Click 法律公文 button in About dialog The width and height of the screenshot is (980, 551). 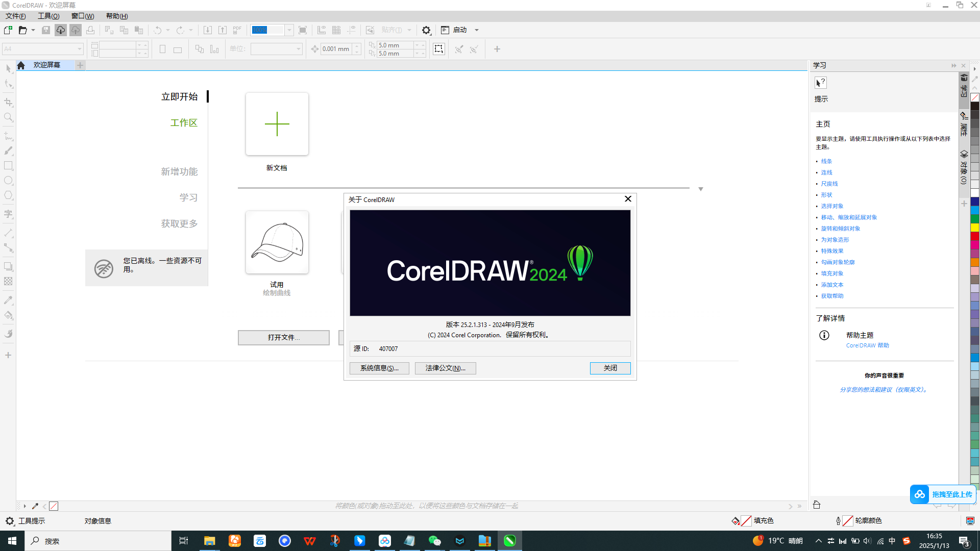click(446, 368)
